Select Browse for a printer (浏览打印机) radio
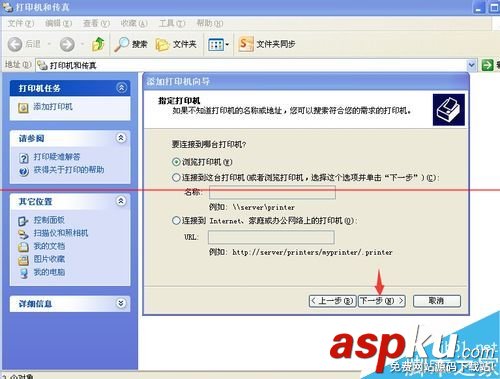Image resolution: width=500 pixels, height=379 pixels. 176,162
